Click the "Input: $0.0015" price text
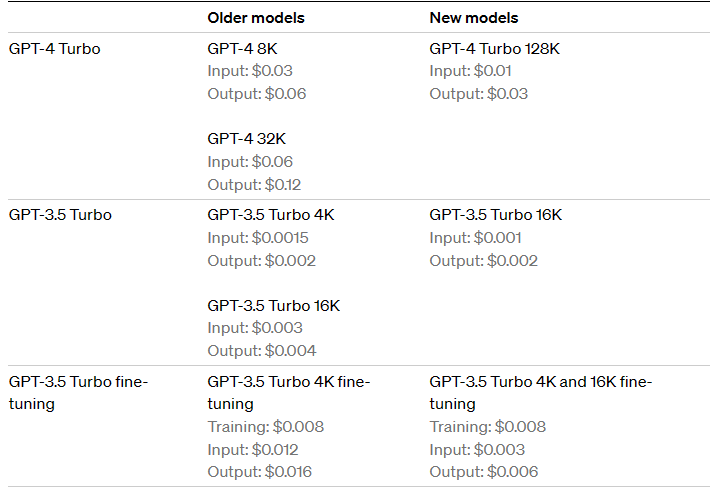 click(258, 238)
